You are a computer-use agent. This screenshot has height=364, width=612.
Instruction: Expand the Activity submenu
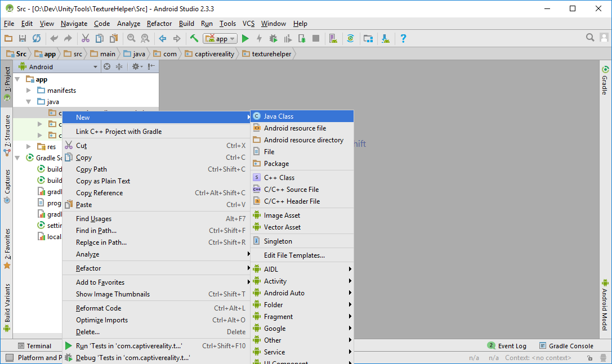point(302,281)
